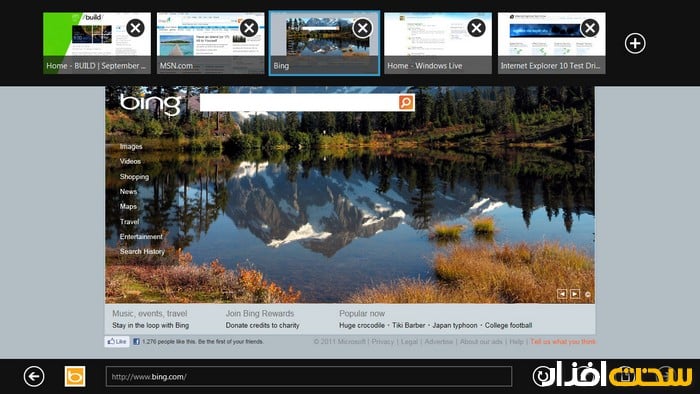Switch to the Home - Windows Live tab
Viewport: 700px width, 394px height.
(x=438, y=43)
